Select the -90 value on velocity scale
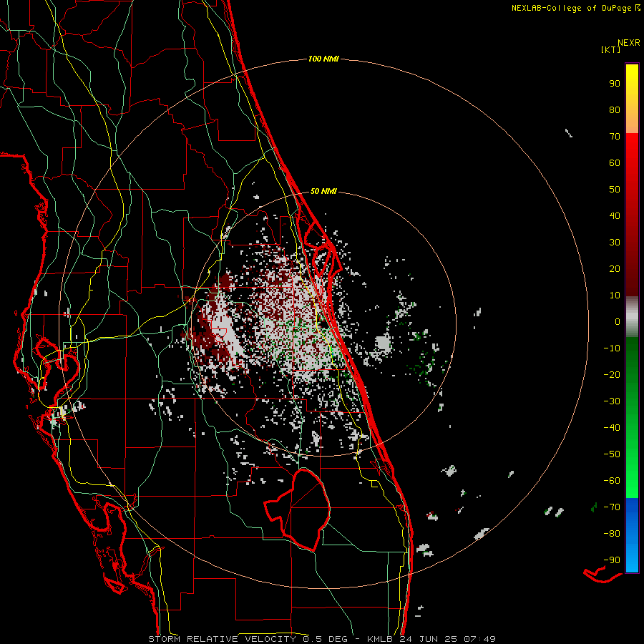This screenshot has height=644, width=644. click(612, 560)
